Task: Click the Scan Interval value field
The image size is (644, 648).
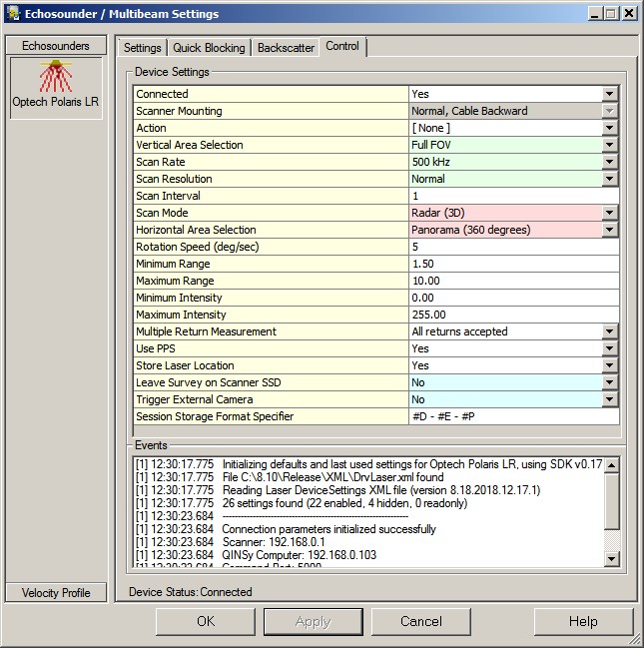Action: [x=514, y=196]
